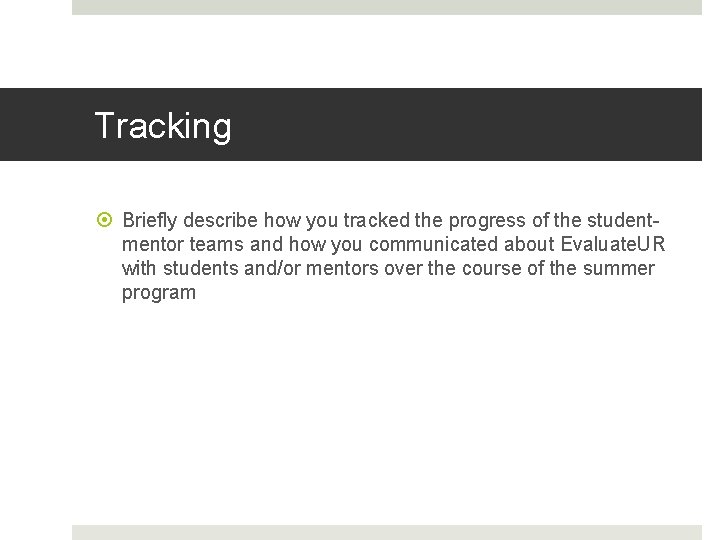Click the word "students" in the third line
The height and width of the screenshot is (540, 720).
point(196,269)
